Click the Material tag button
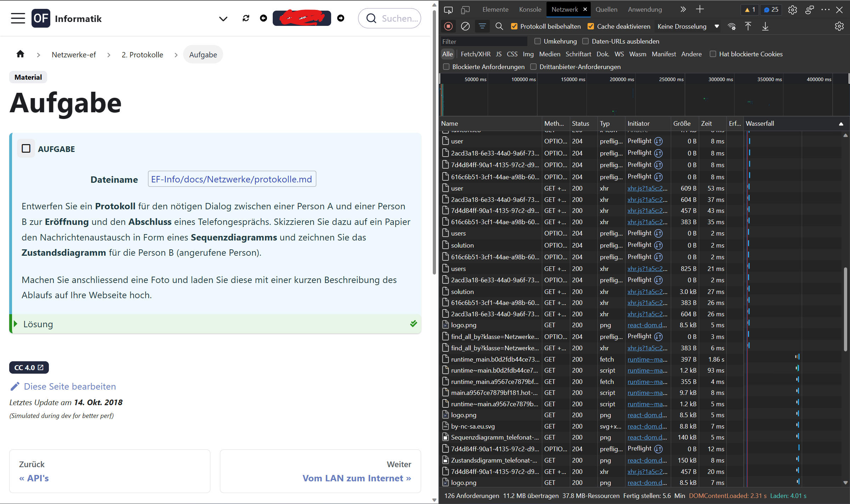The image size is (850, 504). point(28,77)
